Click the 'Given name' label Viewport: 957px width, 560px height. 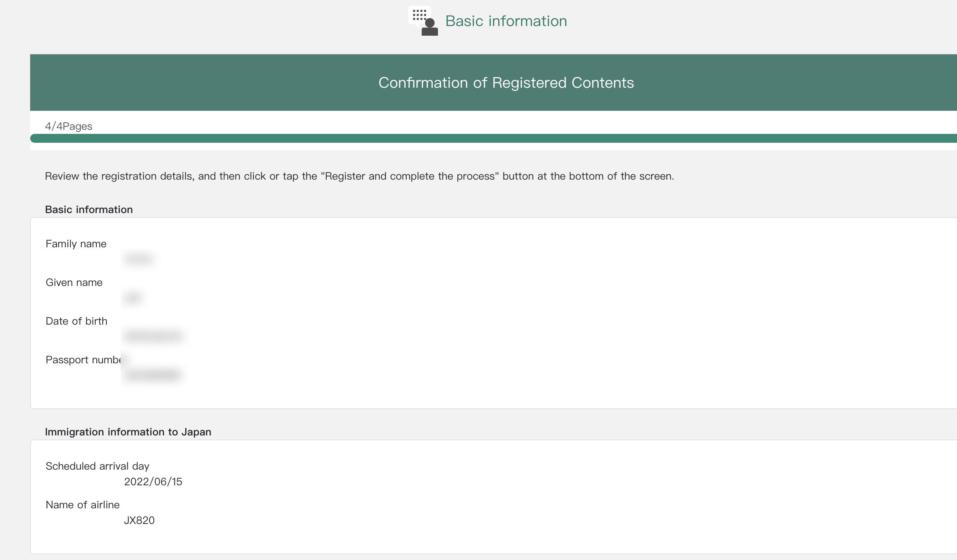tap(74, 282)
